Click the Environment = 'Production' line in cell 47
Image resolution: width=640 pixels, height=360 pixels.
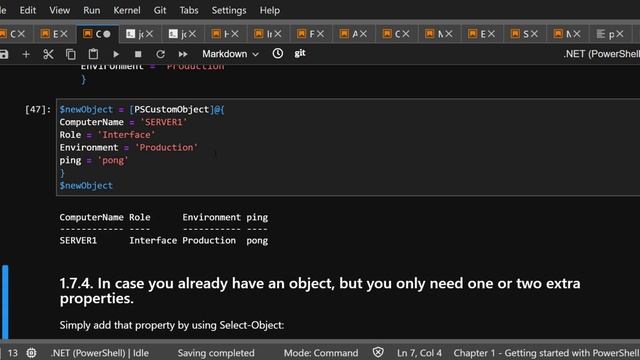tap(129, 147)
